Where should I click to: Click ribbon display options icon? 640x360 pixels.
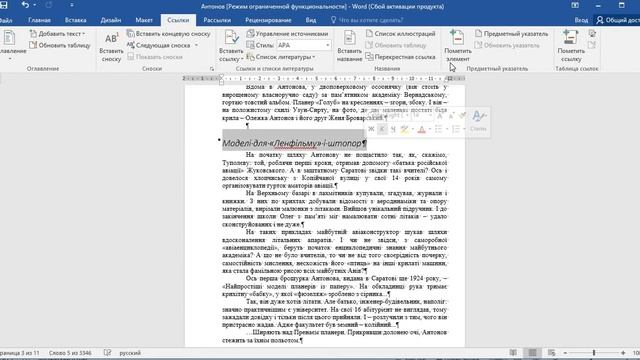coord(575,5)
